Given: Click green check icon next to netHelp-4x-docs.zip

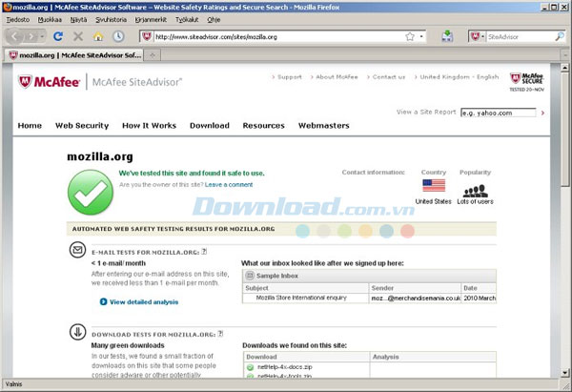Looking at the screenshot, I should click(250, 367).
